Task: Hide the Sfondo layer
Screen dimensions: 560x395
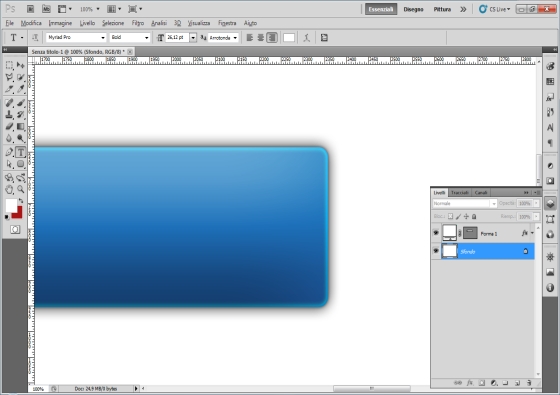Action: click(436, 251)
